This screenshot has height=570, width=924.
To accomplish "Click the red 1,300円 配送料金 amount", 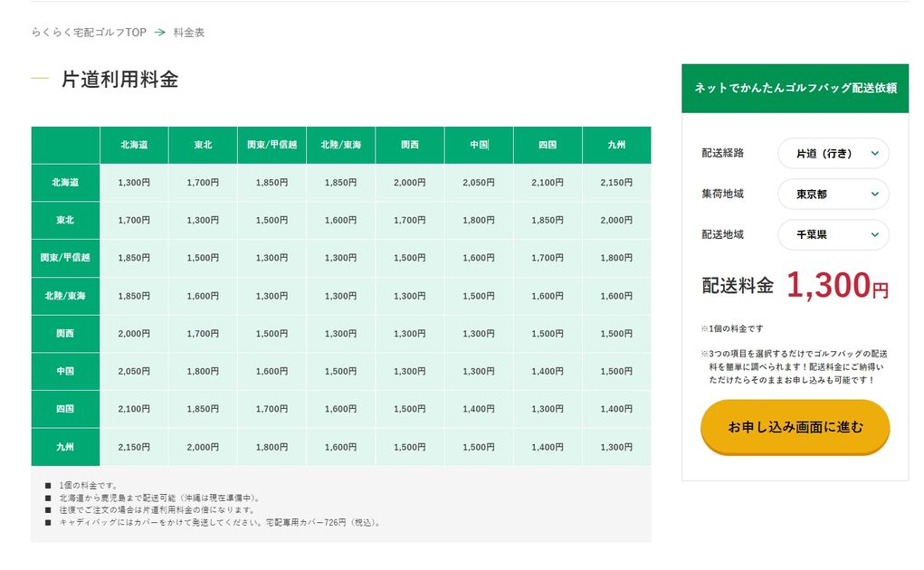I will 837,285.
